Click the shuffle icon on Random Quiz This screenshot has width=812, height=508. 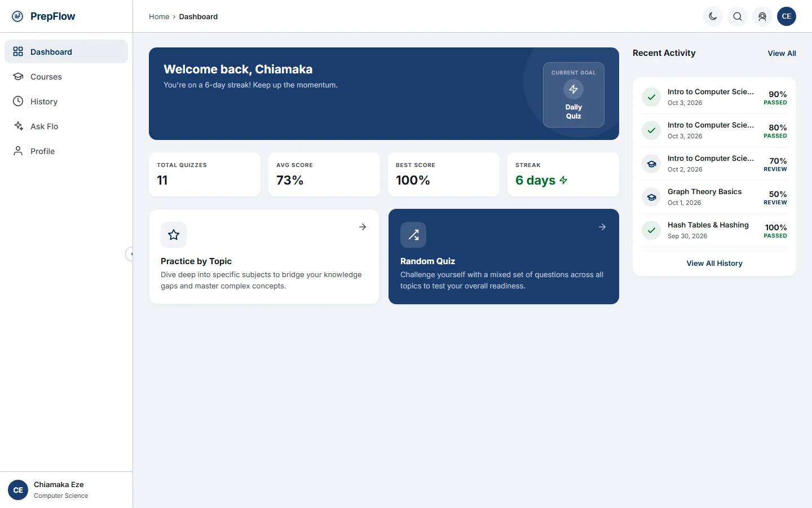point(413,235)
